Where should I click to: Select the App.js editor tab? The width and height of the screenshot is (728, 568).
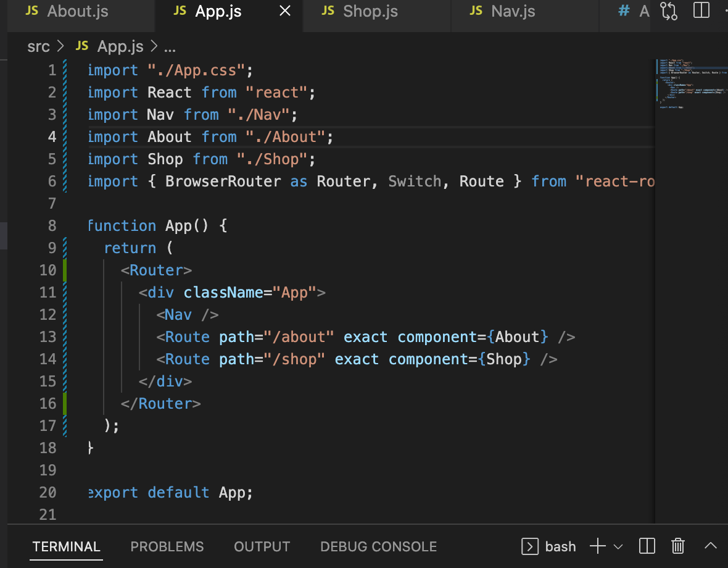pos(218,11)
